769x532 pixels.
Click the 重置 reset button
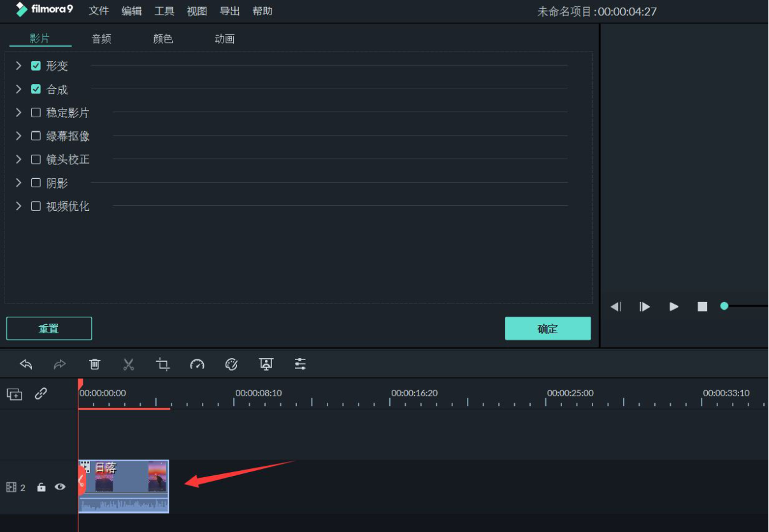point(48,328)
